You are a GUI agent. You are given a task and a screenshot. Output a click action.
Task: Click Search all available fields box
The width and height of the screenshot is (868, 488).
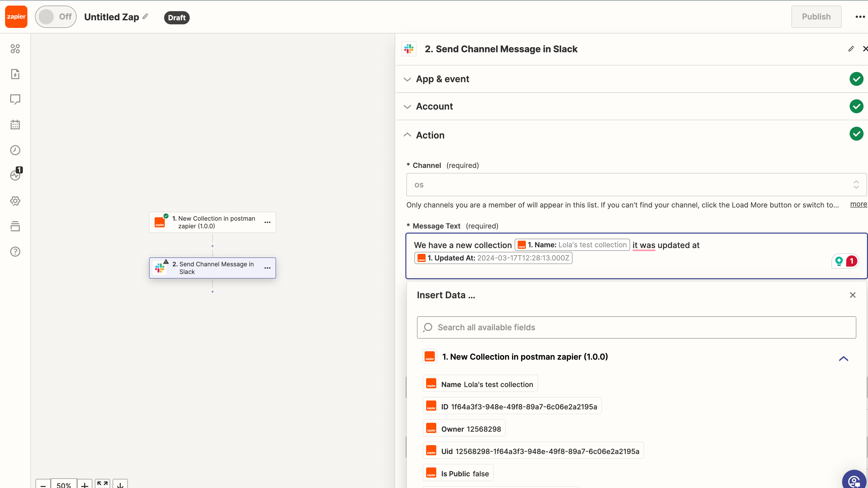(x=636, y=327)
